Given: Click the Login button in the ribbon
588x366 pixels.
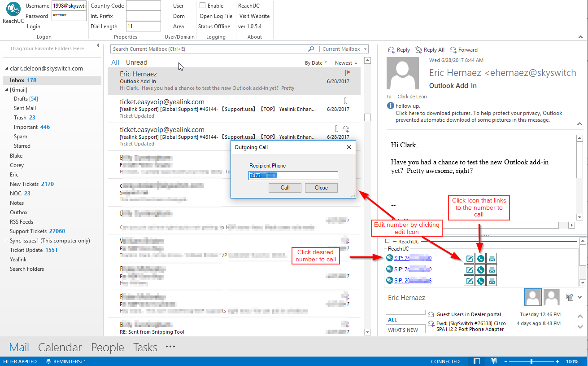Looking at the screenshot, I should 34,26.
